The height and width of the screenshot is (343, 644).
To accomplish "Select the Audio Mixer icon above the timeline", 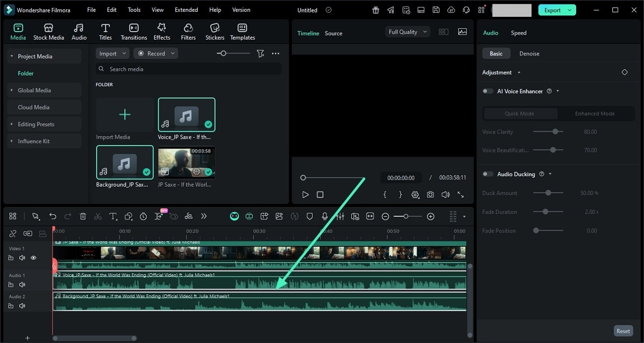I will pyautogui.click(x=340, y=216).
